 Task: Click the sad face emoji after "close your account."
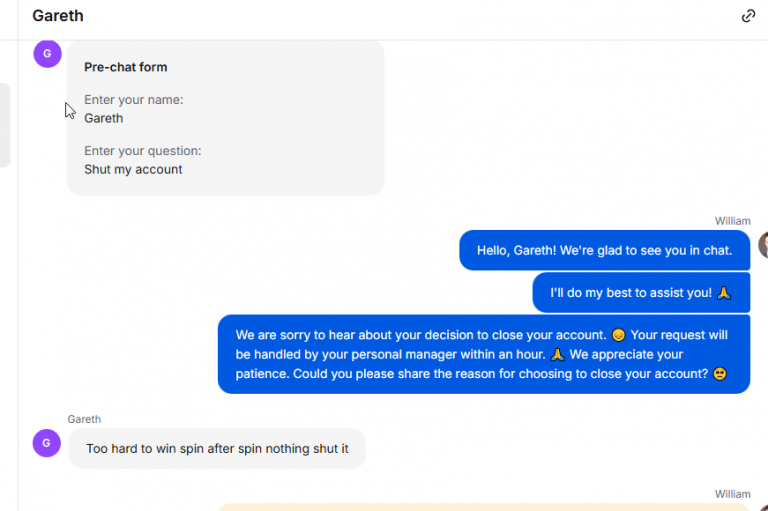pos(619,335)
